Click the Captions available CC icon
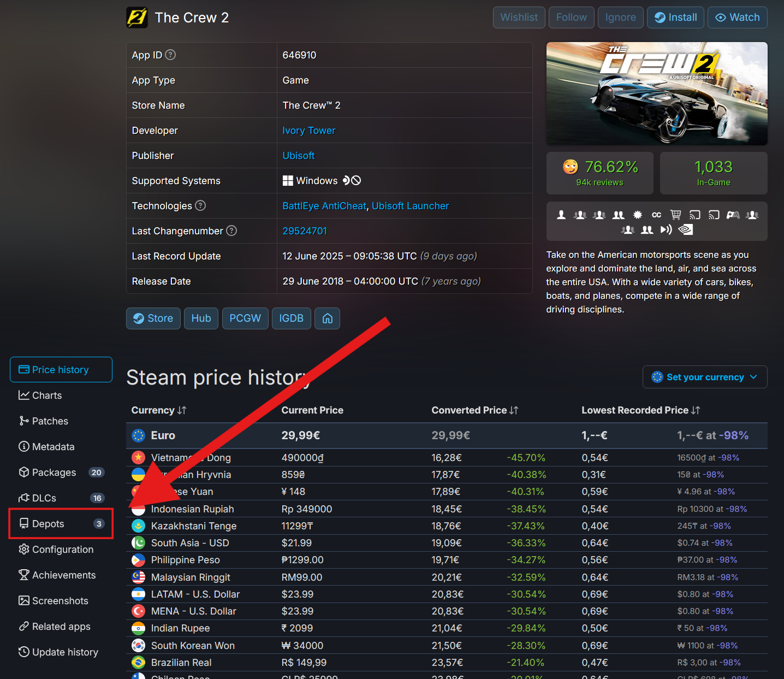784x679 pixels. tap(657, 215)
